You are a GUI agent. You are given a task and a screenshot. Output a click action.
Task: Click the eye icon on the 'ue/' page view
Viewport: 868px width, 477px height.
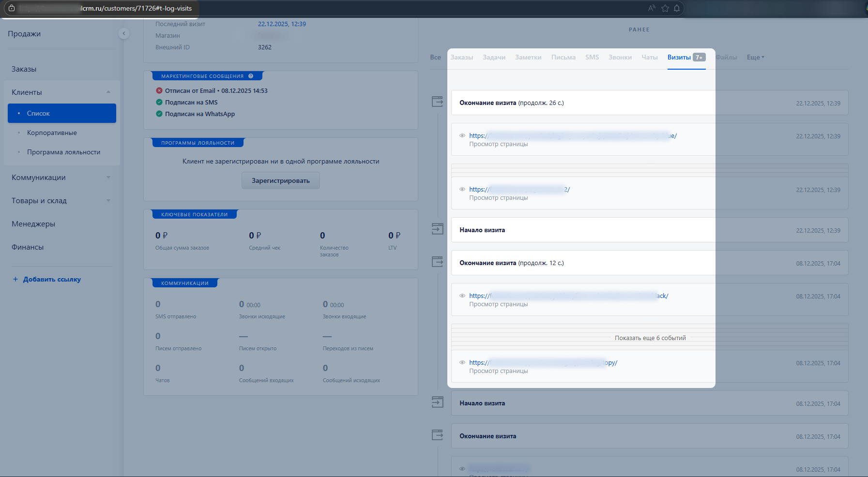pos(462,136)
